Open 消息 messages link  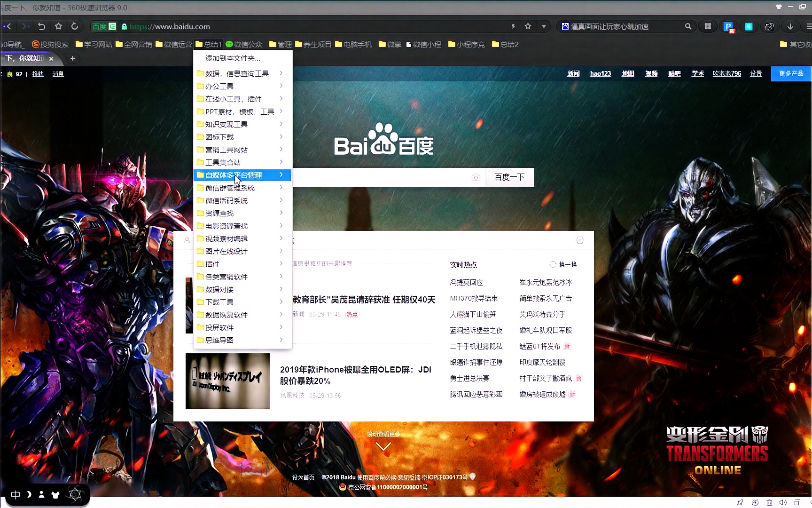pyautogui.click(x=58, y=74)
